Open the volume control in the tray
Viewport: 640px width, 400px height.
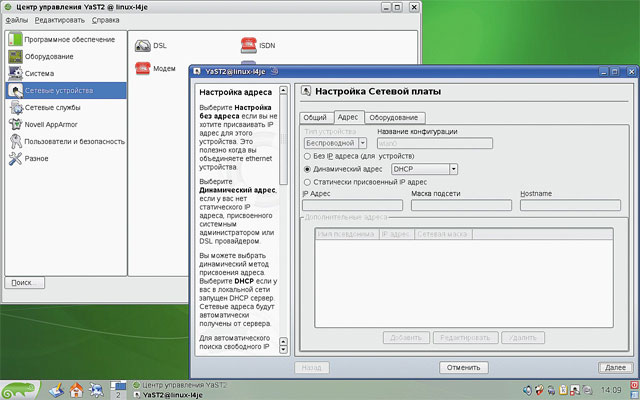pyautogui.click(x=527, y=390)
